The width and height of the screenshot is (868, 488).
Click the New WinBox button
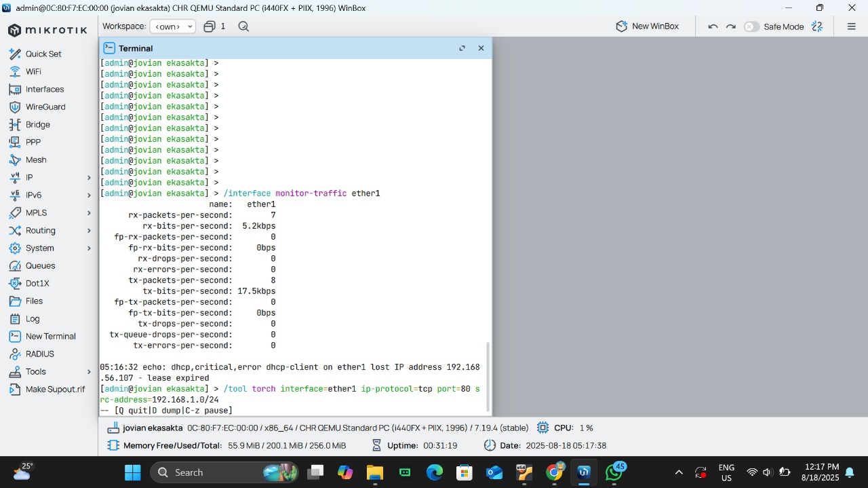coord(647,26)
